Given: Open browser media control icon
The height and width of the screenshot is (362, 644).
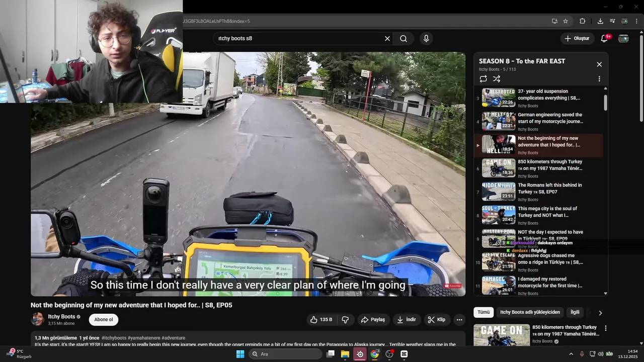Looking at the screenshot, I should 612,21.
